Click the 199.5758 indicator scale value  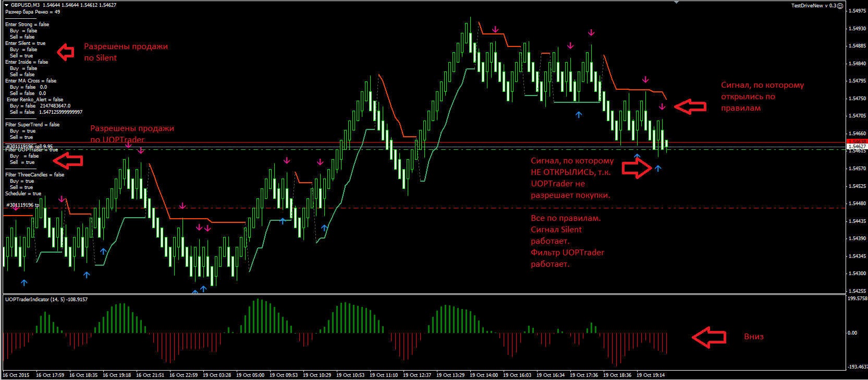click(x=858, y=299)
